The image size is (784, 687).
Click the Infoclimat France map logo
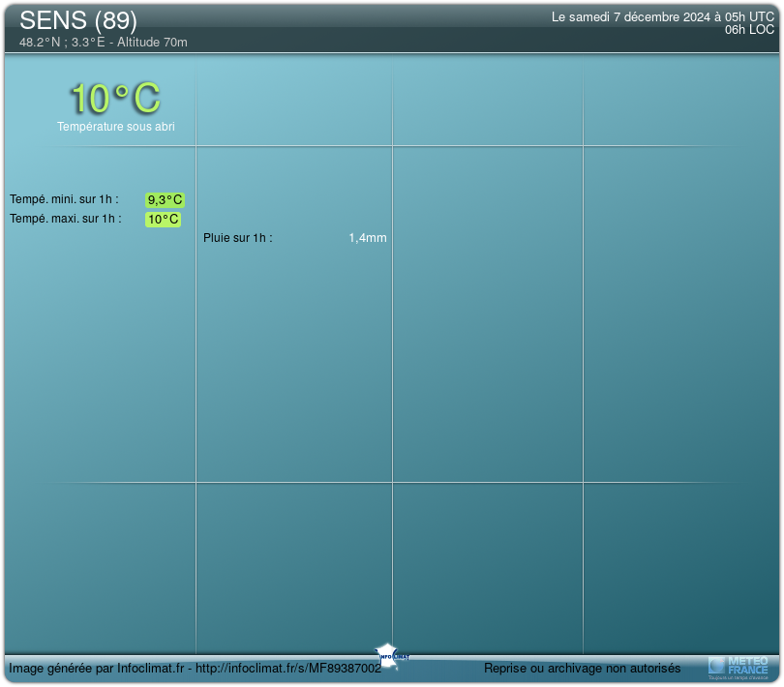pyautogui.click(x=388, y=653)
